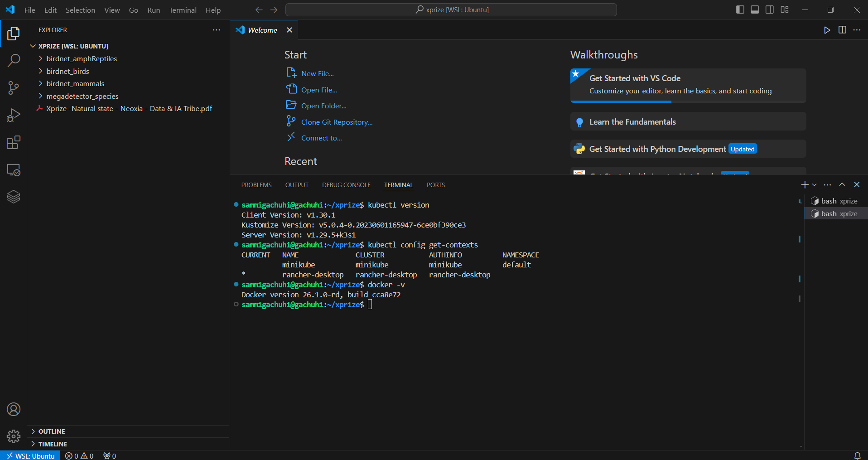Expand the birdnet_birds folder
The width and height of the screenshot is (868, 460).
(68, 71)
